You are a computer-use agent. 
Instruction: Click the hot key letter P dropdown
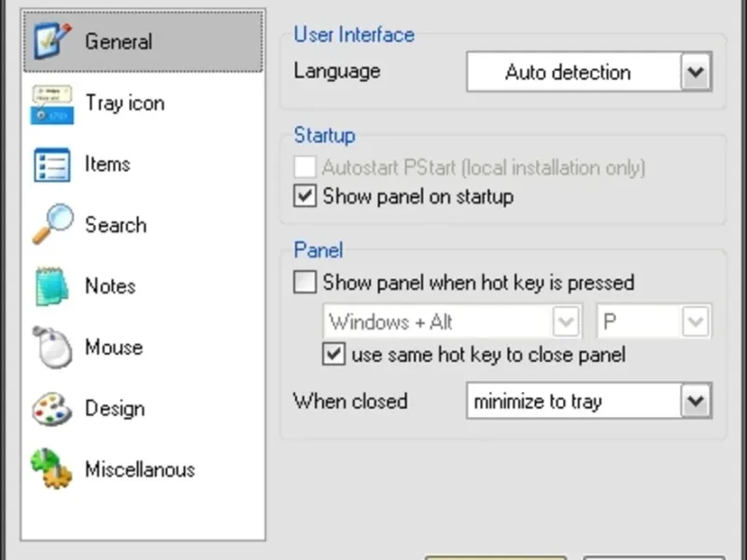point(654,322)
